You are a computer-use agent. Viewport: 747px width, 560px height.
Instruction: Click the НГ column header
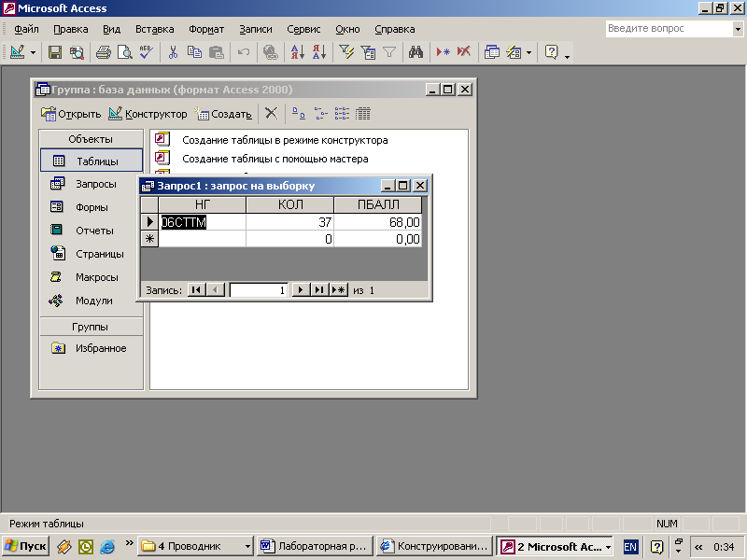pyautogui.click(x=202, y=204)
